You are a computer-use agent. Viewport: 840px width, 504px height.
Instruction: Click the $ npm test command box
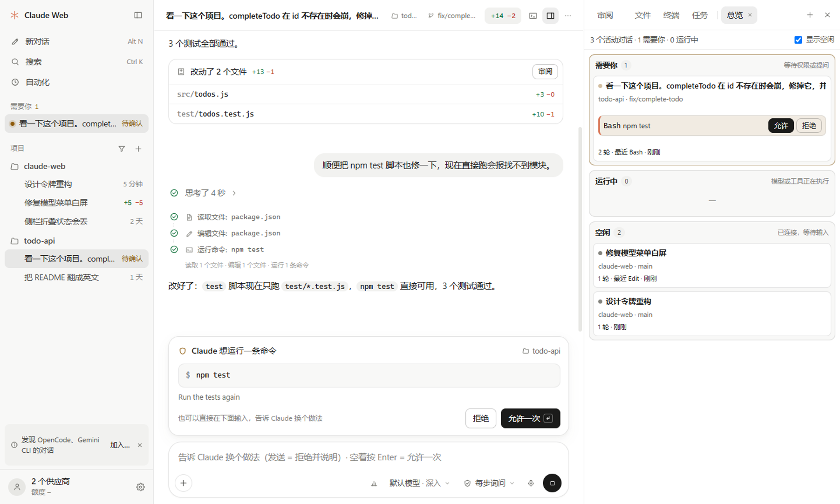369,375
